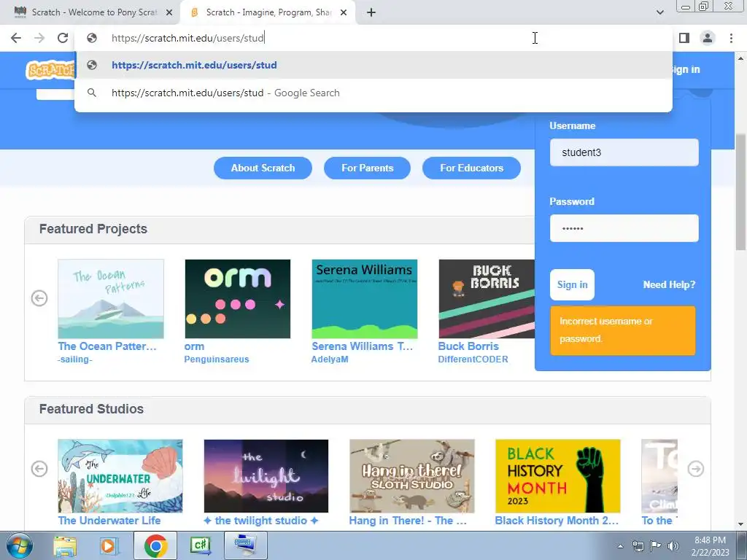
Task: Open the Need Help? link
Action: [x=669, y=285]
